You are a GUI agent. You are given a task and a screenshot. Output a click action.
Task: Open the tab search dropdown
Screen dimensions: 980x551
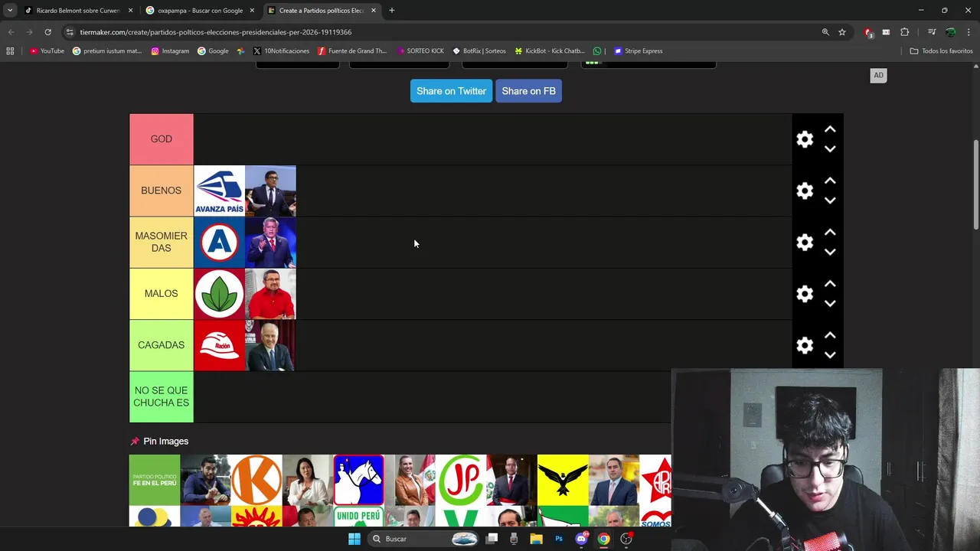[10, 11]
